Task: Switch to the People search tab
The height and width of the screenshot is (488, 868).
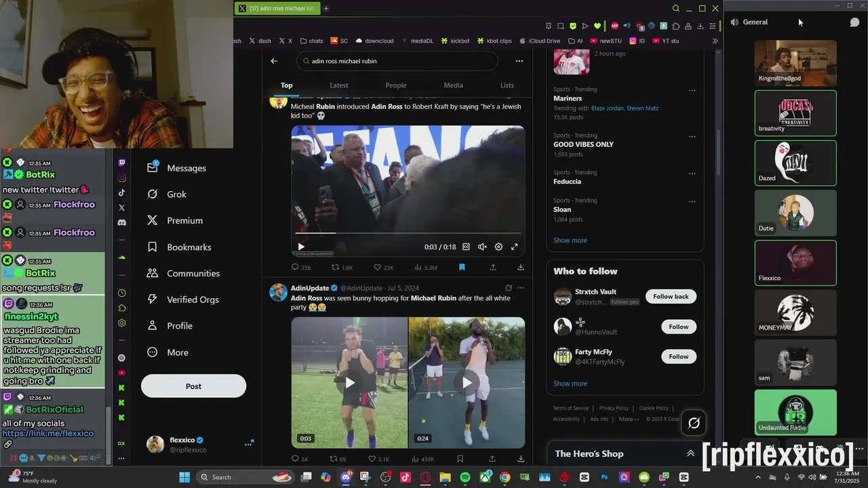Action: [396, 85]
